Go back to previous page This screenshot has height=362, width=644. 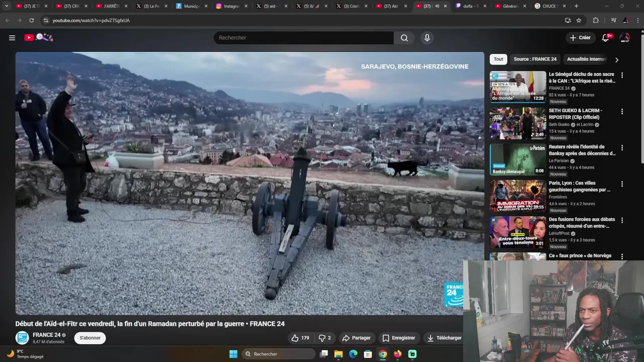pyautogui.click(x=7, y=20)
